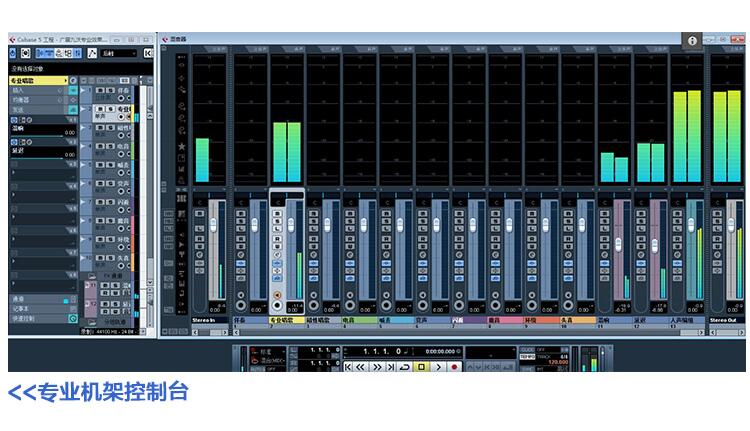The image size is (750, 431).
Task: Open the 快速控制 inspector section
Action: pyautogui.click(x=43, y=318)
